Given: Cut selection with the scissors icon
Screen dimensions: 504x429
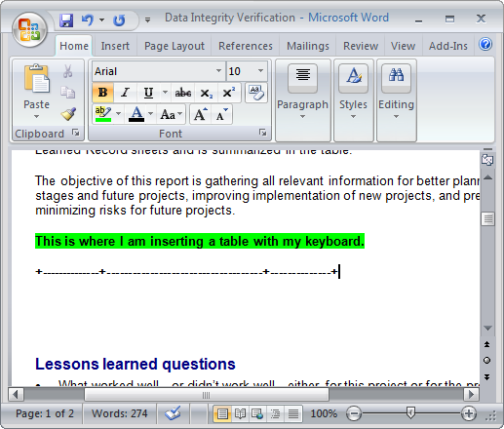Looking at the screenshot, I should coord(67,71).
